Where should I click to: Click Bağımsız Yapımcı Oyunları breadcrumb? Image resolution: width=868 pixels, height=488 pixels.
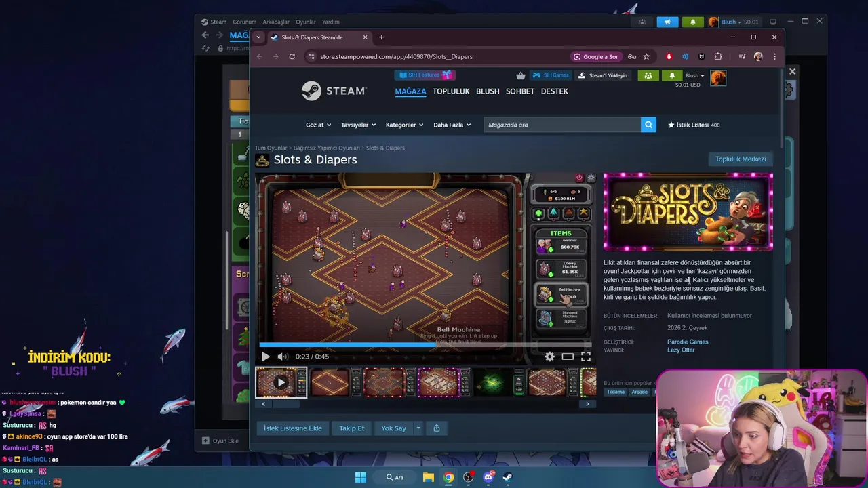coord(327,148)
